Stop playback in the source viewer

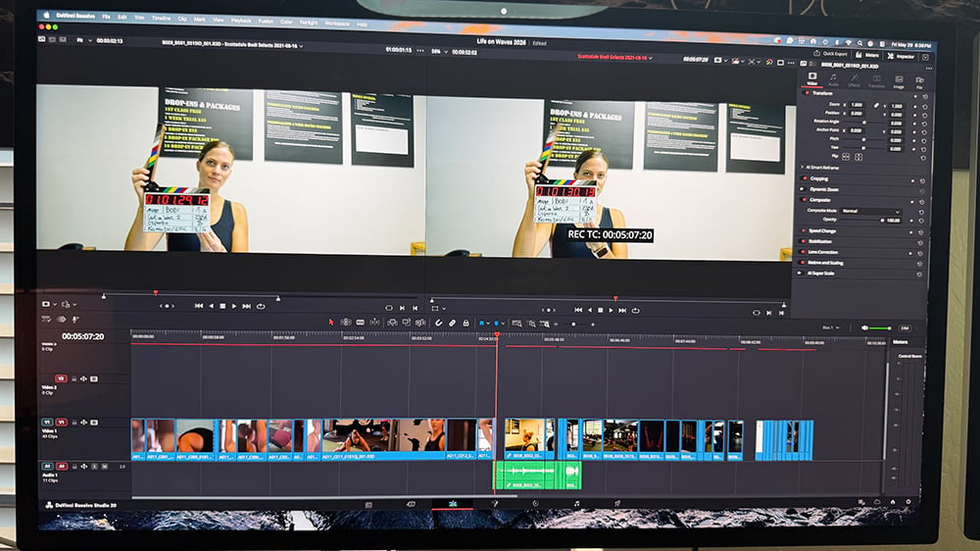pyautogui.click(x=222, y=306)
